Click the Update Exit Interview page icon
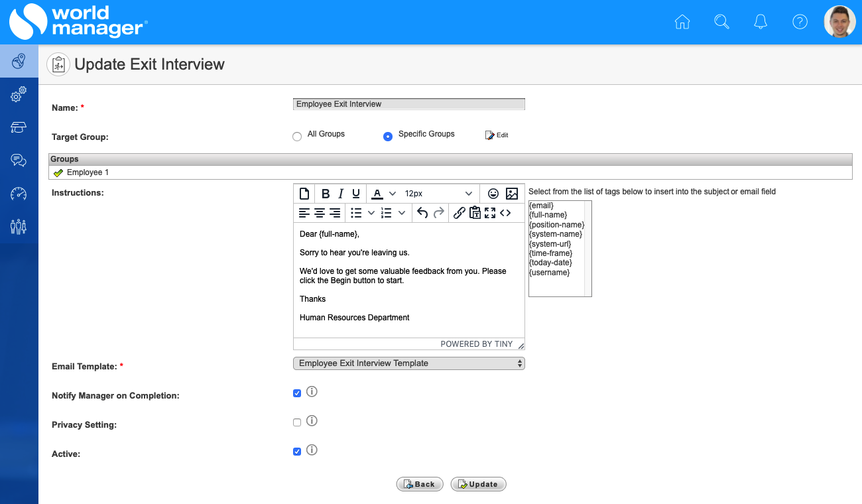This screenshot has width=862, height=504. (x=58, y=64)
